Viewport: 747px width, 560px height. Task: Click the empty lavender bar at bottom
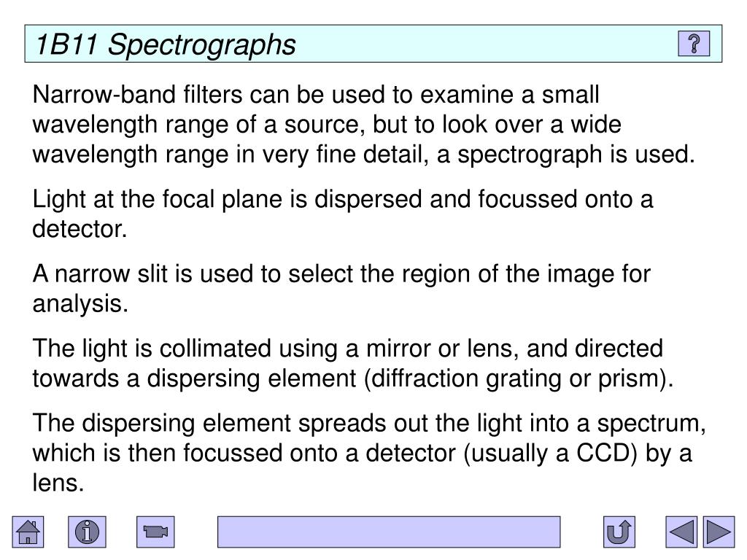389,532
